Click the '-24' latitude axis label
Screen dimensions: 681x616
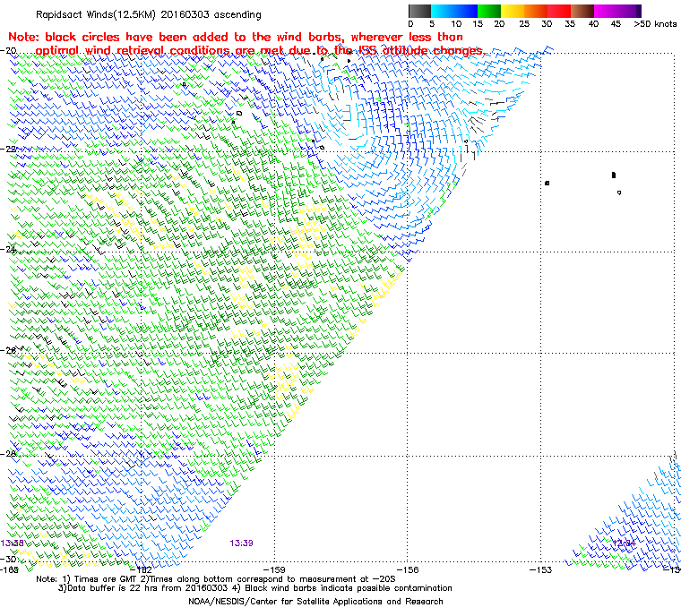9,250
